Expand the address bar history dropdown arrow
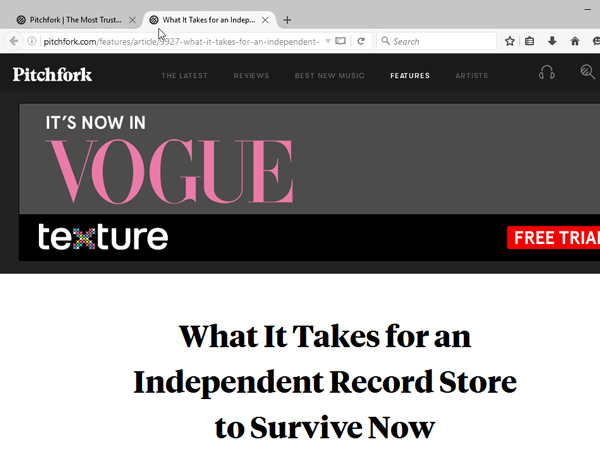The width and height of the screenshot is (600, 450). pos(326,41)
